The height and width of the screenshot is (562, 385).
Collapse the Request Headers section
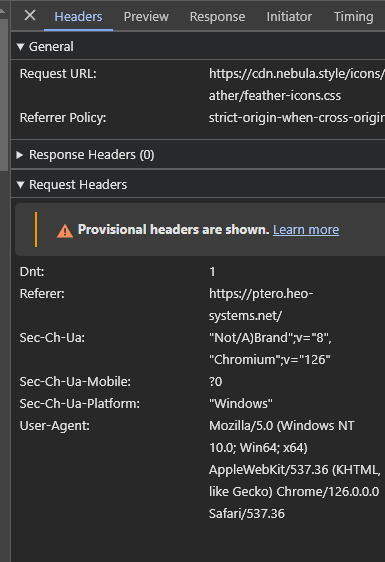pyautogui.click(x=20, y=185)
